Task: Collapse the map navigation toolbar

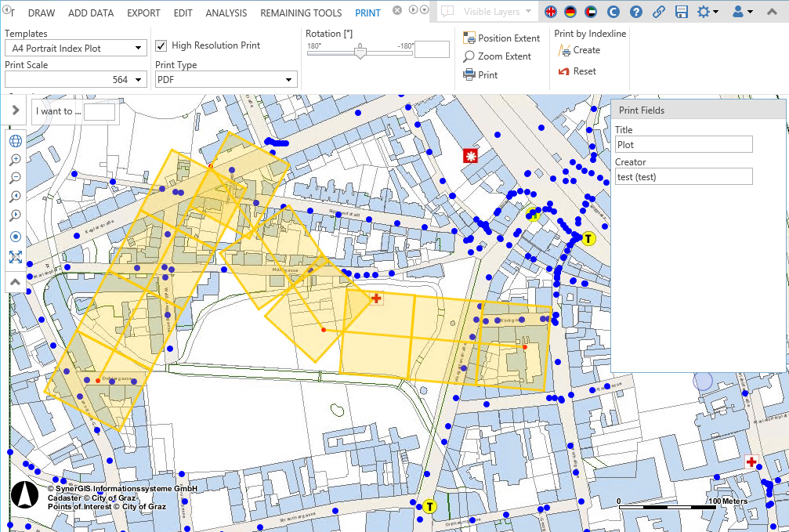Action: (16, 280)
